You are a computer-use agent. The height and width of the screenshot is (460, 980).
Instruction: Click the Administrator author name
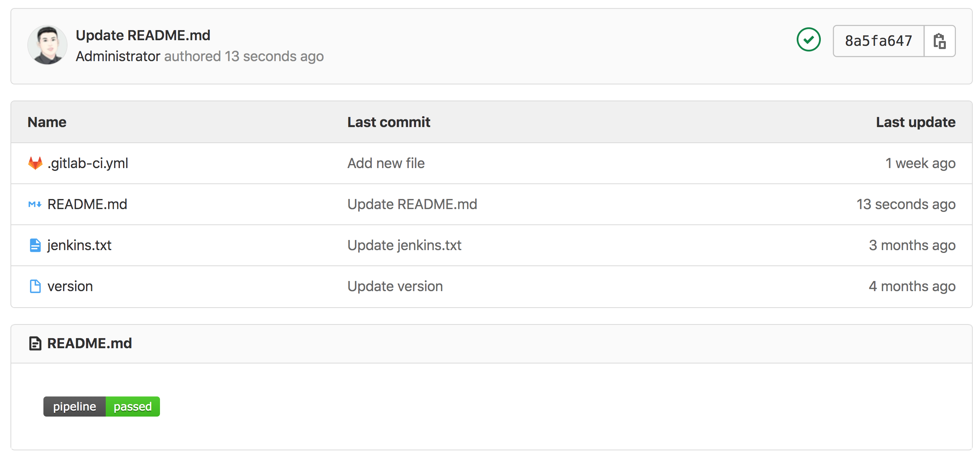(118, 56)
